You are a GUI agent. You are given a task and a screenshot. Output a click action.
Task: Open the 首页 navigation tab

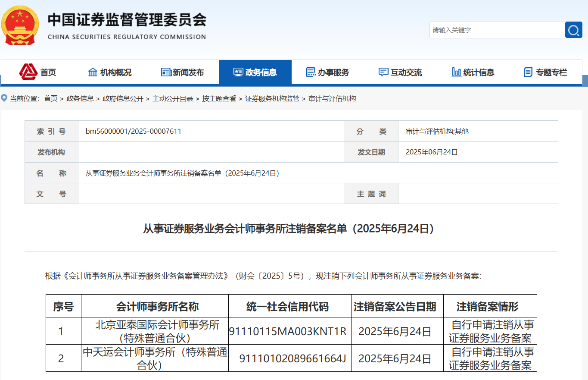(38, 72)
